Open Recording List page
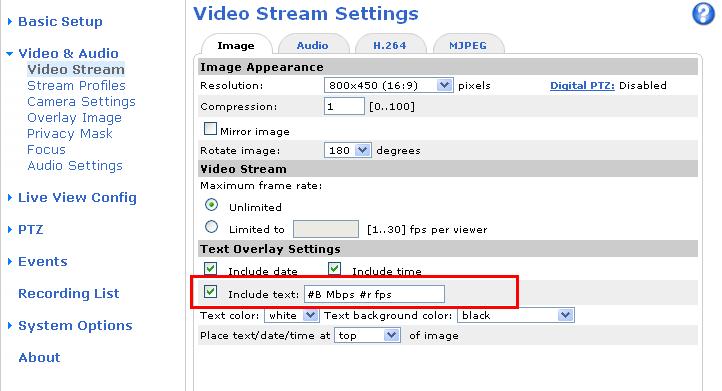The height and width of the screenshot is (391, 722). pos(69,293)
